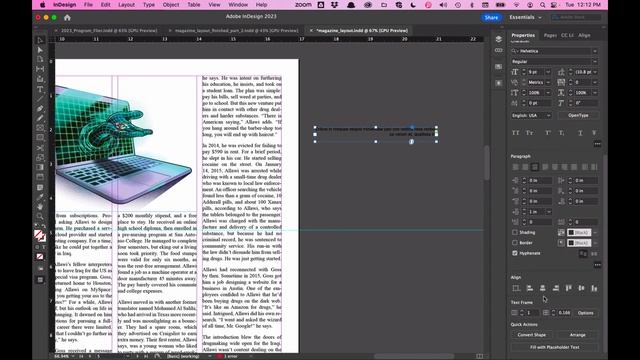
Task: Enable the Shading checkbox
Action: coord(515,232)
